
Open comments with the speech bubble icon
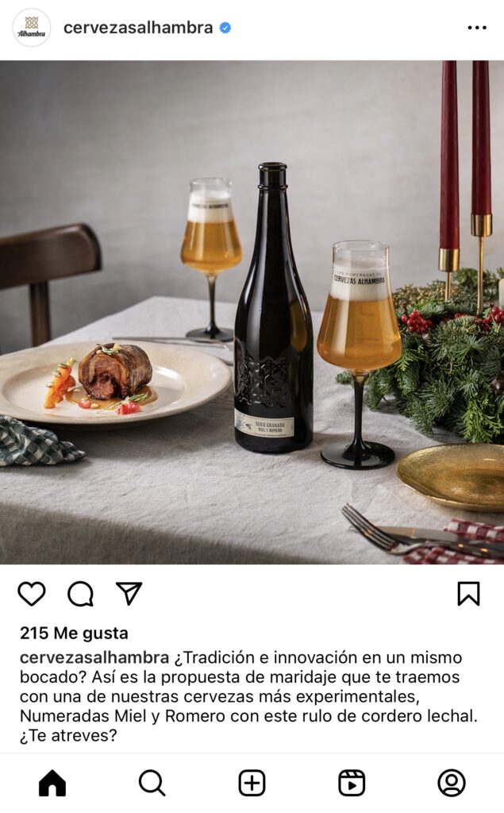tap(80, 594)
